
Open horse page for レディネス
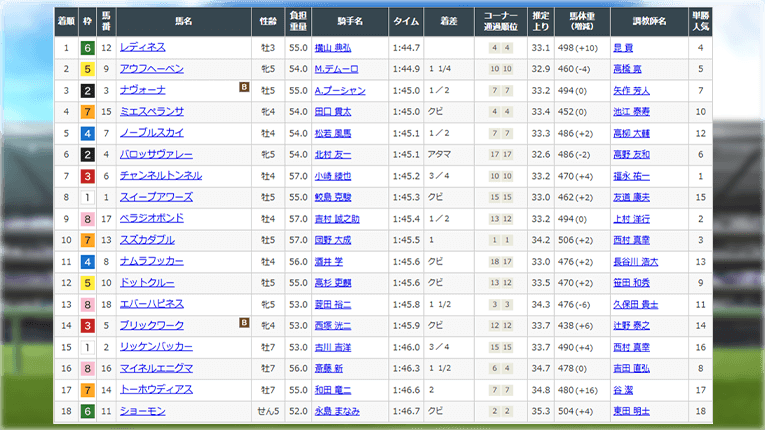(143, 47)
